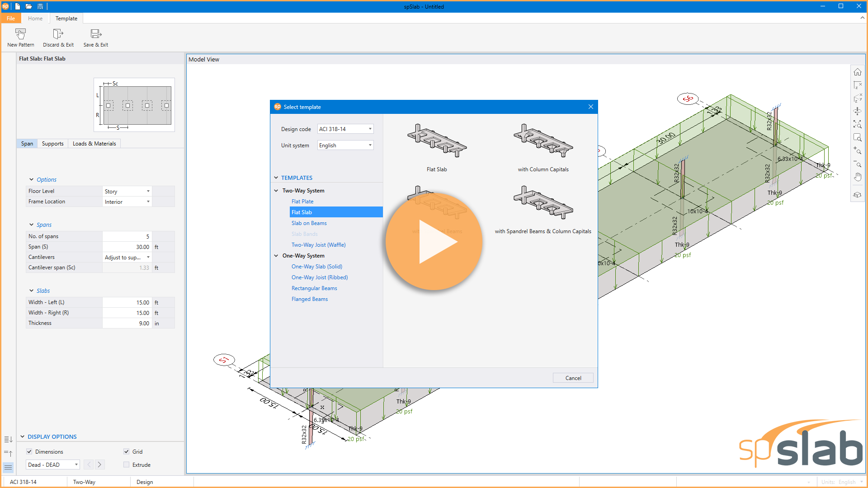The height and width of the screenshot is (488, 868).
Task: Click the New file icon in title bar
Action: pos(17,6)
